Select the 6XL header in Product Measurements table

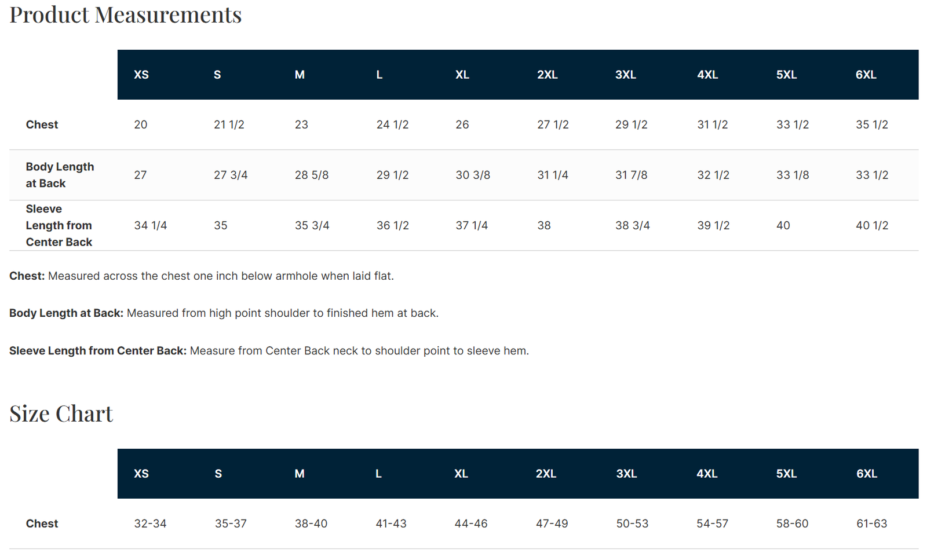(866, 75)
